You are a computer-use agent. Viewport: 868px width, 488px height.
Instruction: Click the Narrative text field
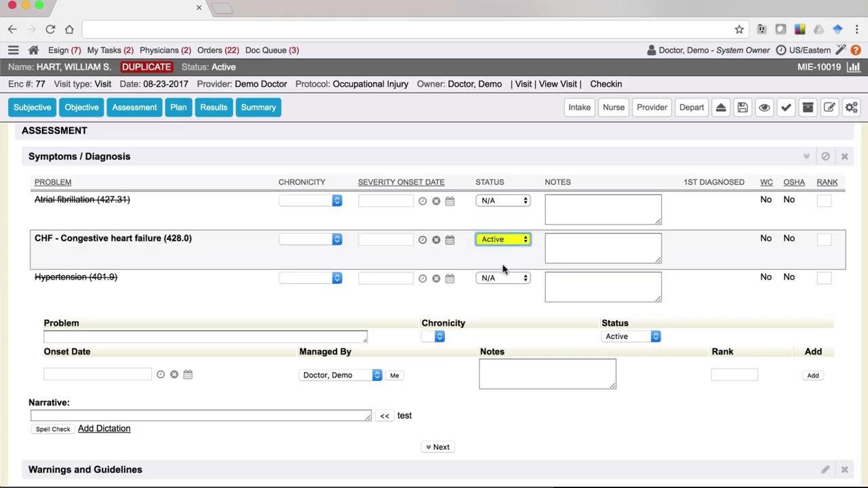coord(201,415)
